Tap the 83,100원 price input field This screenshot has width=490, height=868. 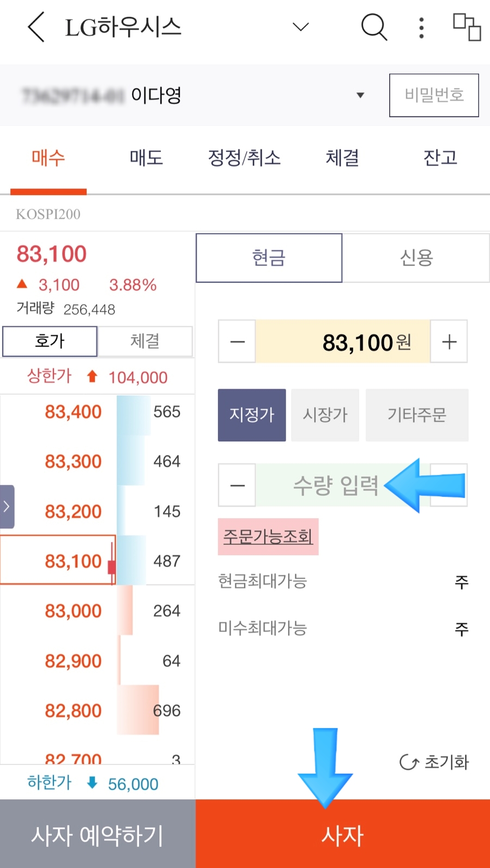pyautogui.click(x=343, y=342)
